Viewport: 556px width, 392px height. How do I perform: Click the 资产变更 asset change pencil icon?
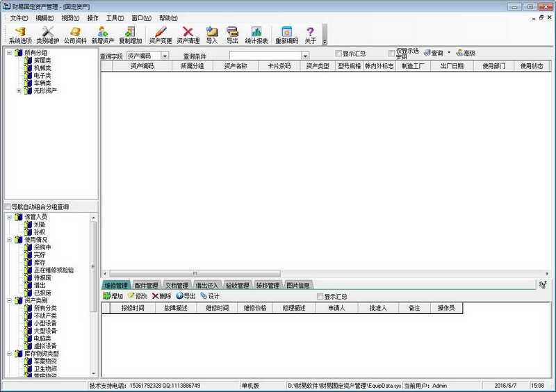tap(161, 35)
